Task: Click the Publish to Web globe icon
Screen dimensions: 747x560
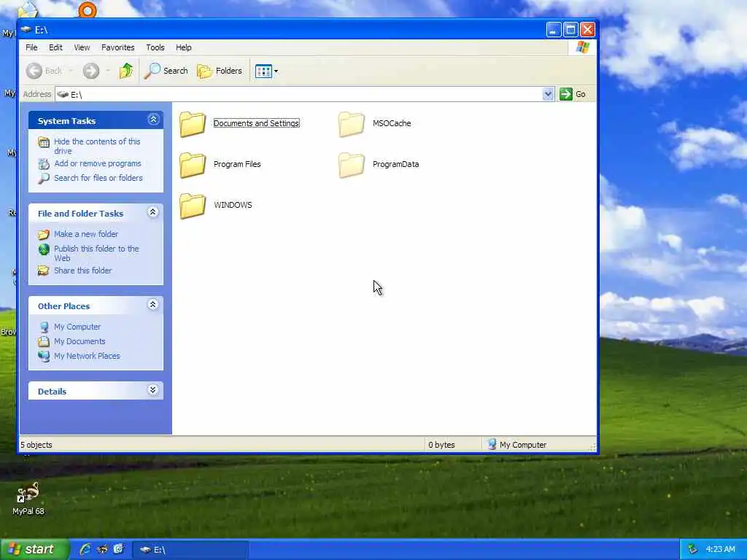Action: 44,249
